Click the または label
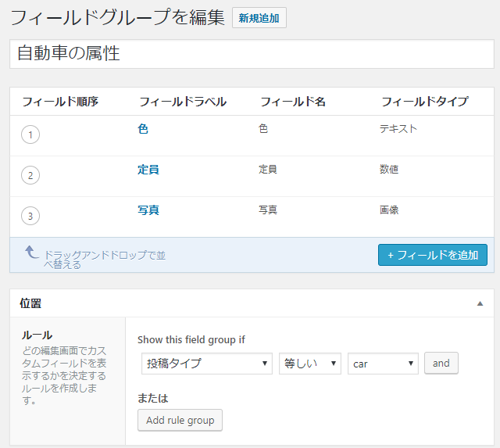The width and height of the screenshot is (500, 448). click(x=153, y=398)
